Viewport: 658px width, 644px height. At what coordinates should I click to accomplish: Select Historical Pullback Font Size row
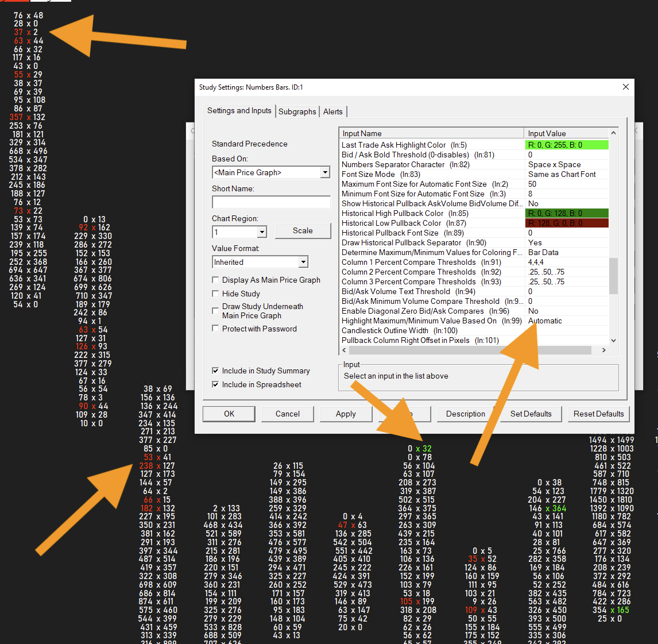(474, 233)
